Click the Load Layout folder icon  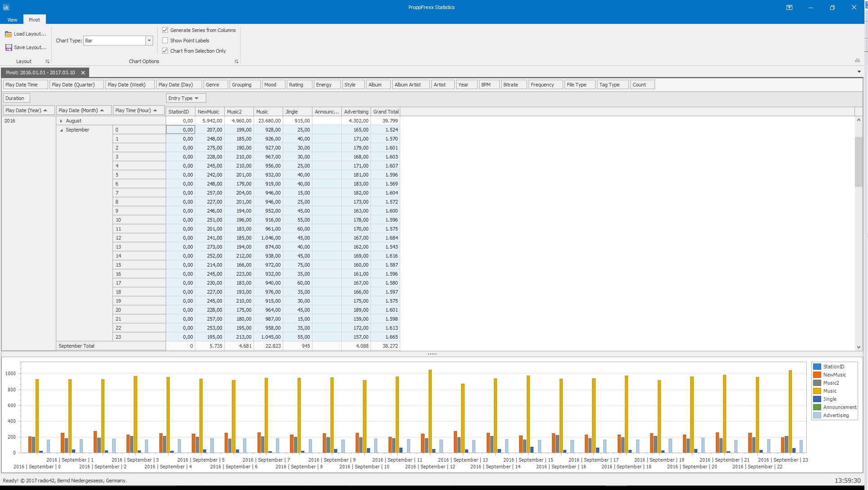[x=8, y=34]
